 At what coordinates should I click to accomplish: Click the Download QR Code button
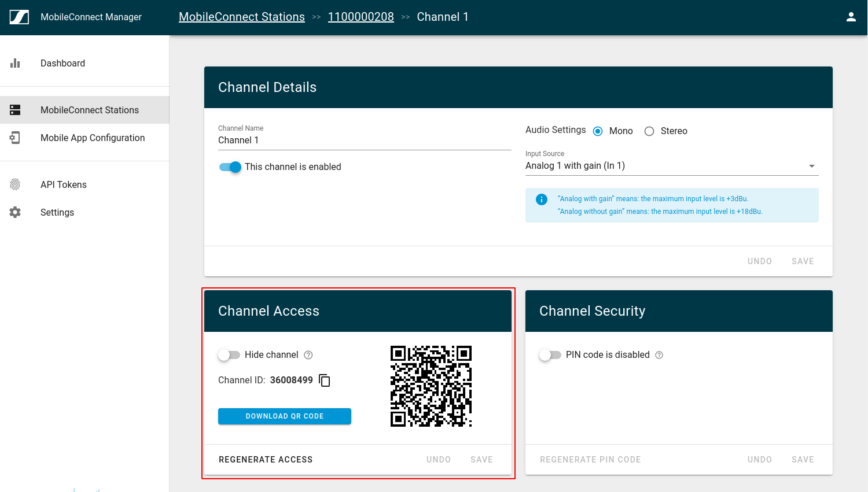click(x=285, y=416)
